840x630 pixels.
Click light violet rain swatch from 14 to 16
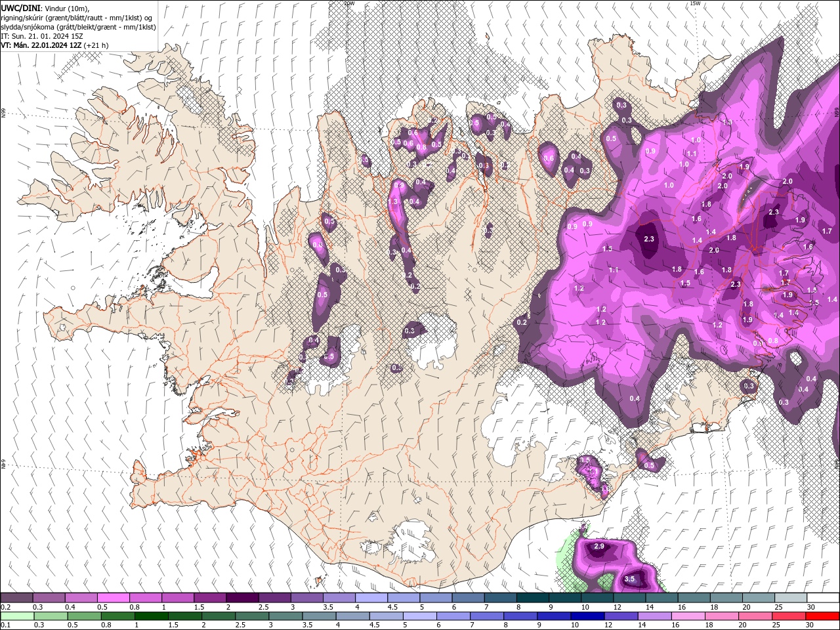click(x=655, y=616)
